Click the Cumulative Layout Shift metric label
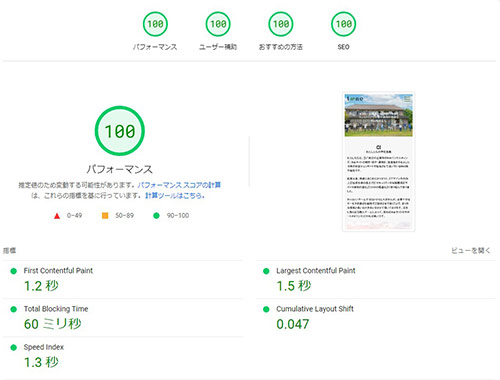Image resolution: width=500 pixels, height=380 pixels. pyautogui.click(x=315, y=309)
